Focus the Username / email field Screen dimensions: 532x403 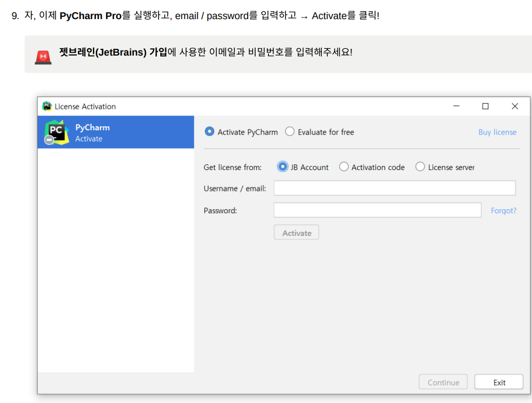point(395,188)
